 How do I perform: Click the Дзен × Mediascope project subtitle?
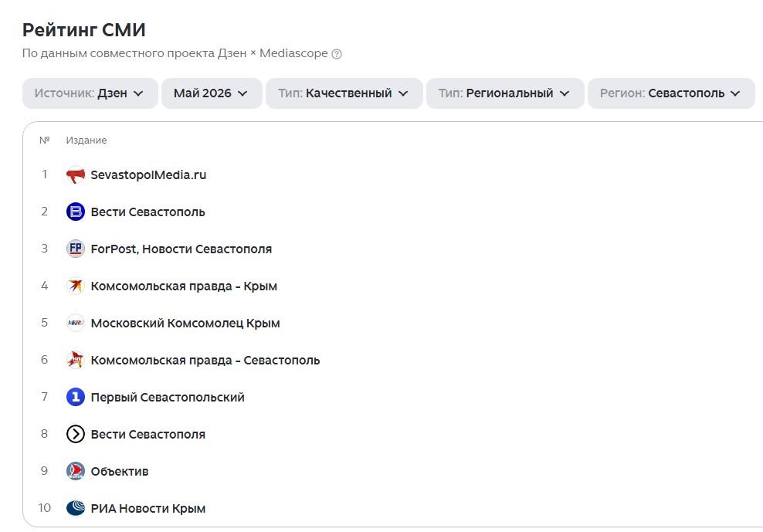pos(175,53)
